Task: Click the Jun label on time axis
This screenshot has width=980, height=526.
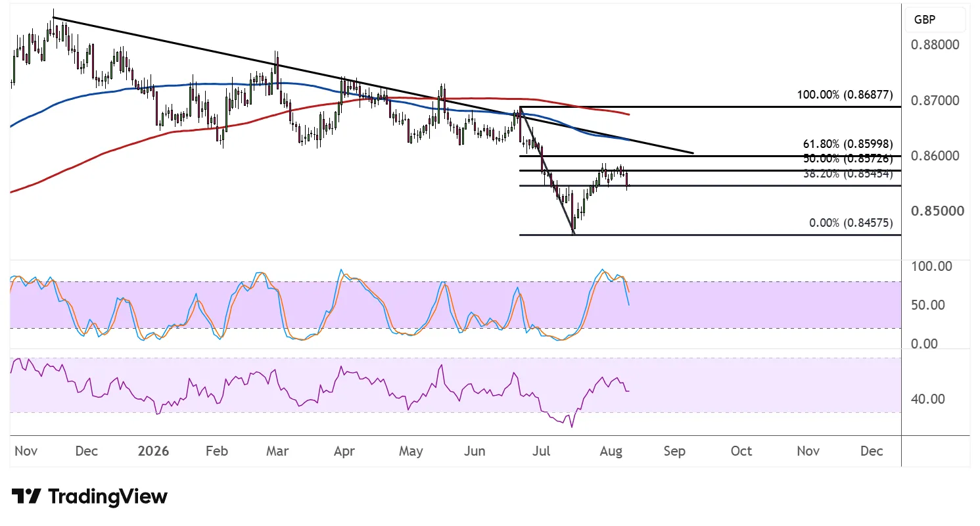Action: click(475, 452)
